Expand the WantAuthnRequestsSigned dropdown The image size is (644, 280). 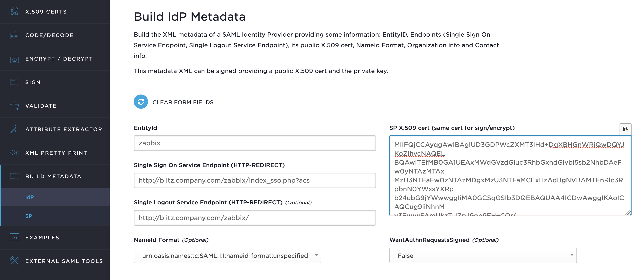(x=483, y=255)
